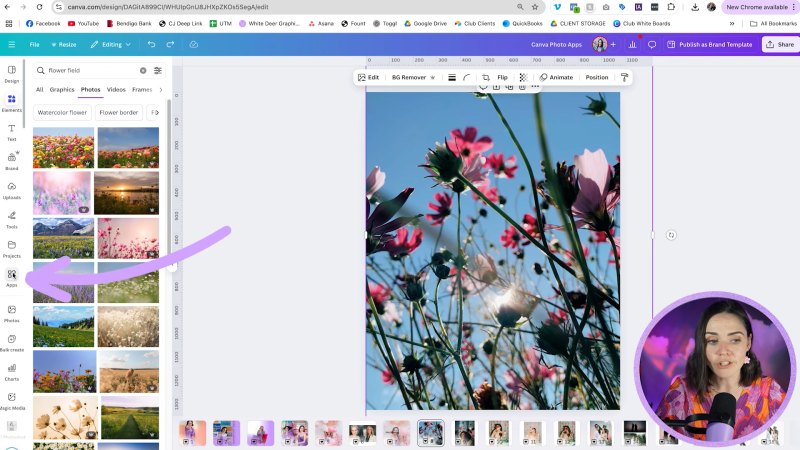Open search filter options
The image size is (800, 450).
point(158,70)
